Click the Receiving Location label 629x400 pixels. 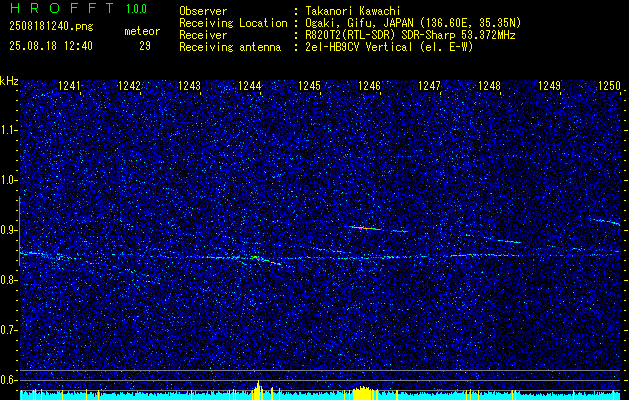pyautogui.click(x=233, y=24)
